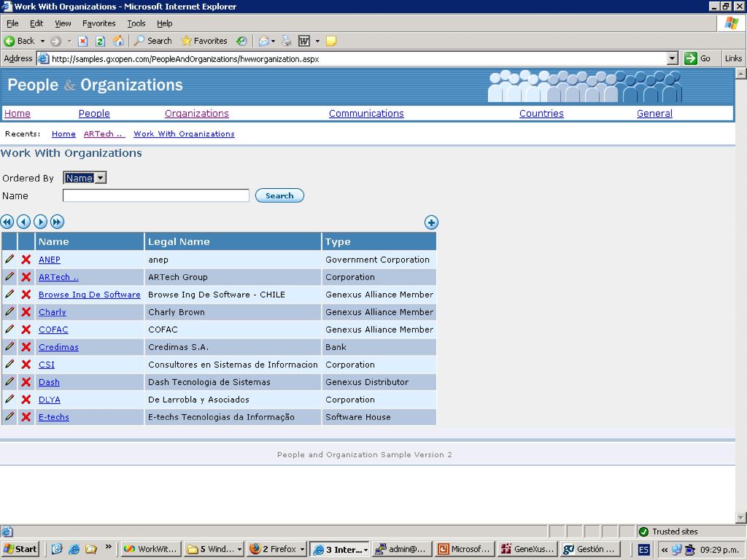Go to next page of grid
This screenshot has height=560, width=747.
pyautogui.click(x=41, y=222)
